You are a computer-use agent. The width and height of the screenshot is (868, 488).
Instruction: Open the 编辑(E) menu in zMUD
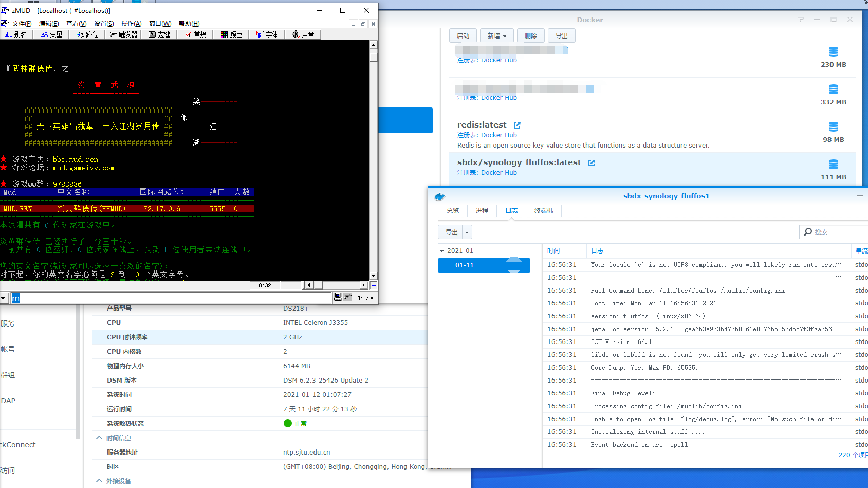49,24
